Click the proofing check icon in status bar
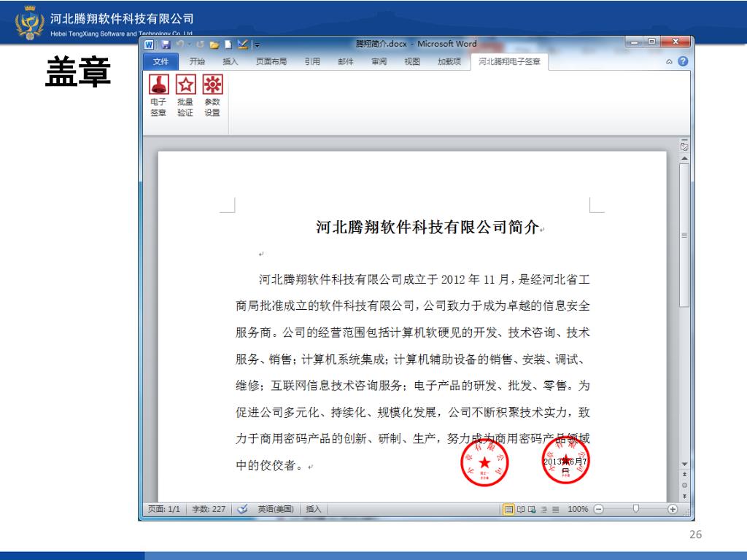 [x=242, y=509]
